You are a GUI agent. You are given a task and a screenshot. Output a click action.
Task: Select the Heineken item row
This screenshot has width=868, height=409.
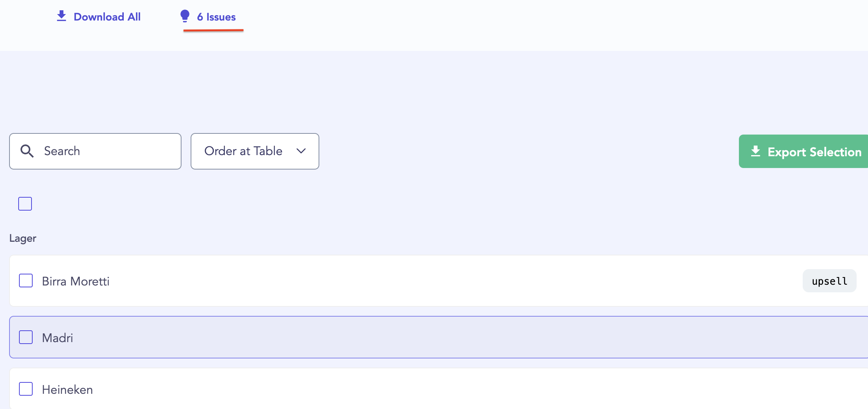(439, 389)
